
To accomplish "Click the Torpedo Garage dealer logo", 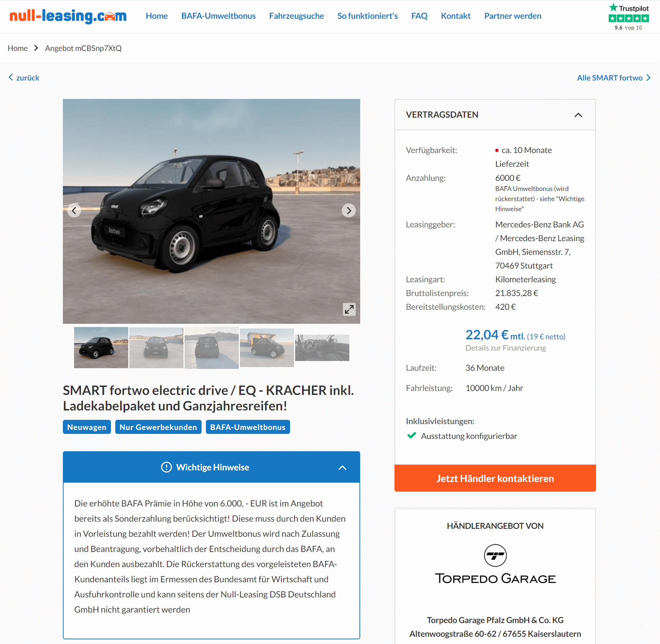I will pos(495,565).
